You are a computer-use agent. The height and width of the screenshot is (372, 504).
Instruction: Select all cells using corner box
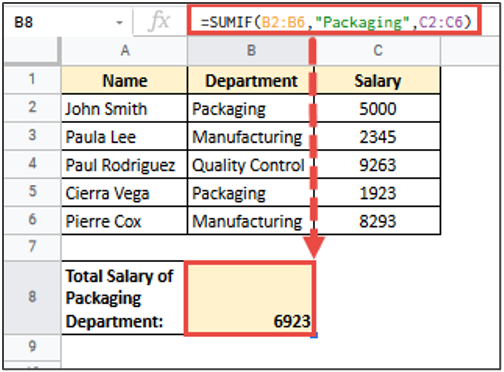(33, 50)
